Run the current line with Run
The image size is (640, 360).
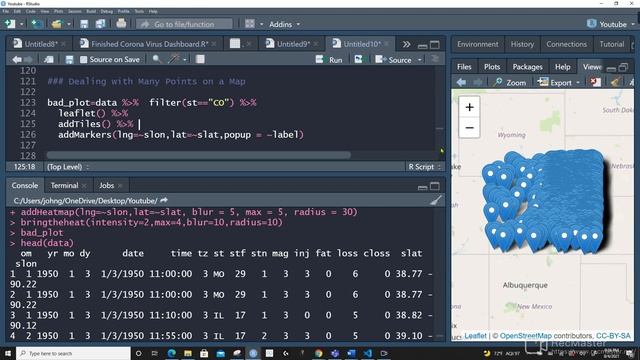point(329,60)
